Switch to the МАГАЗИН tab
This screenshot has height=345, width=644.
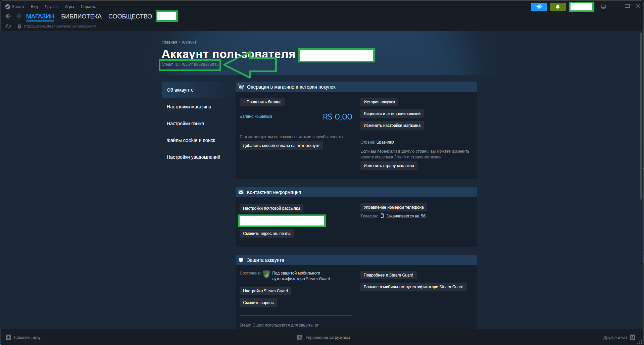coord(40,16)
